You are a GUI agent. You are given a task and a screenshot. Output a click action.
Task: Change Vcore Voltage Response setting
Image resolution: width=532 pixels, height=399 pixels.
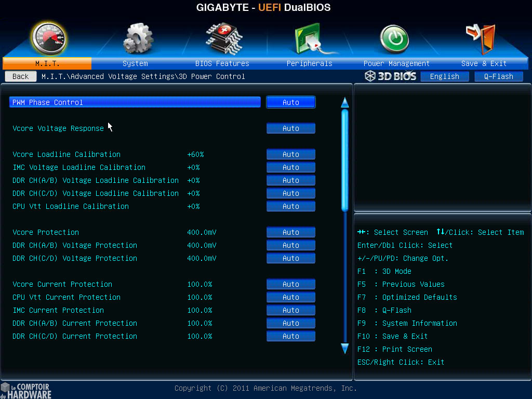point(290,128)
